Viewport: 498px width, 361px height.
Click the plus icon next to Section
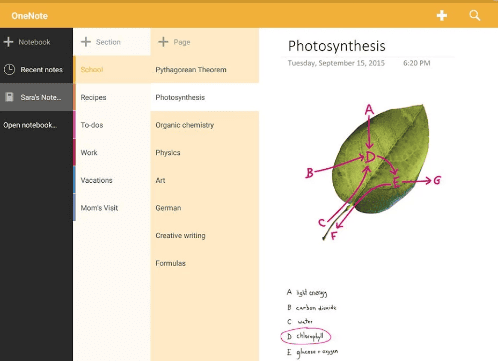tap(86, 42)
